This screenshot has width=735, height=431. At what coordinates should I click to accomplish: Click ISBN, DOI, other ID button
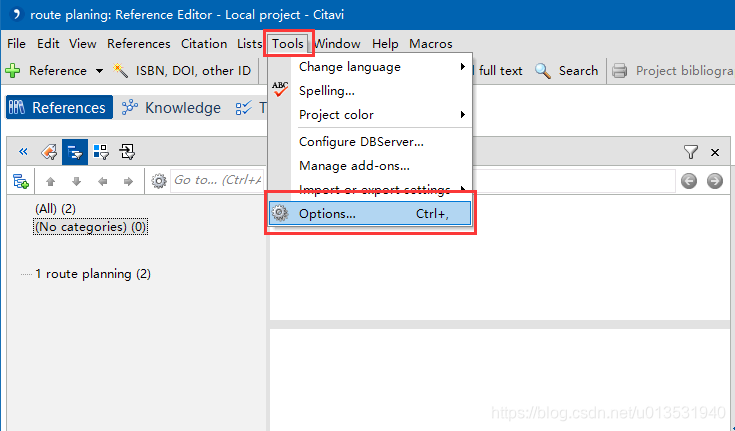coord(193,71)
